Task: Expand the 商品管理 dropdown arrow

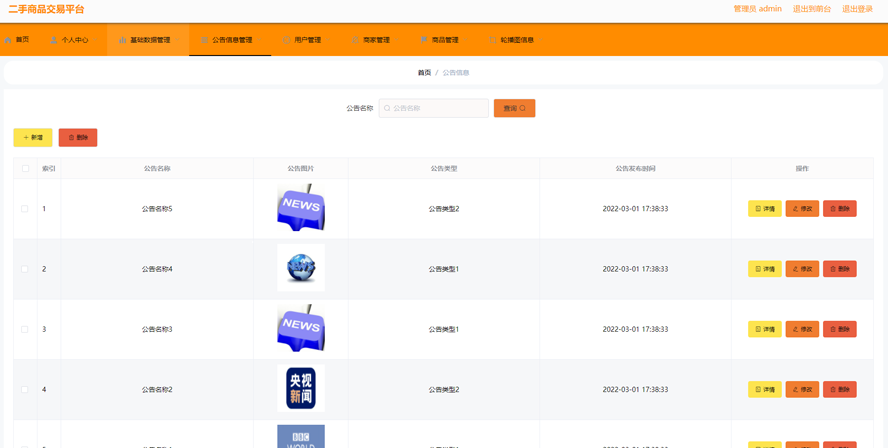Action: point(466,40)
